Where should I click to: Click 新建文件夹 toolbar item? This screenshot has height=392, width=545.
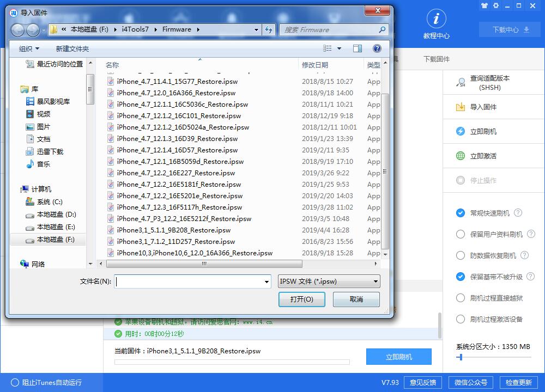pos(72,48)
